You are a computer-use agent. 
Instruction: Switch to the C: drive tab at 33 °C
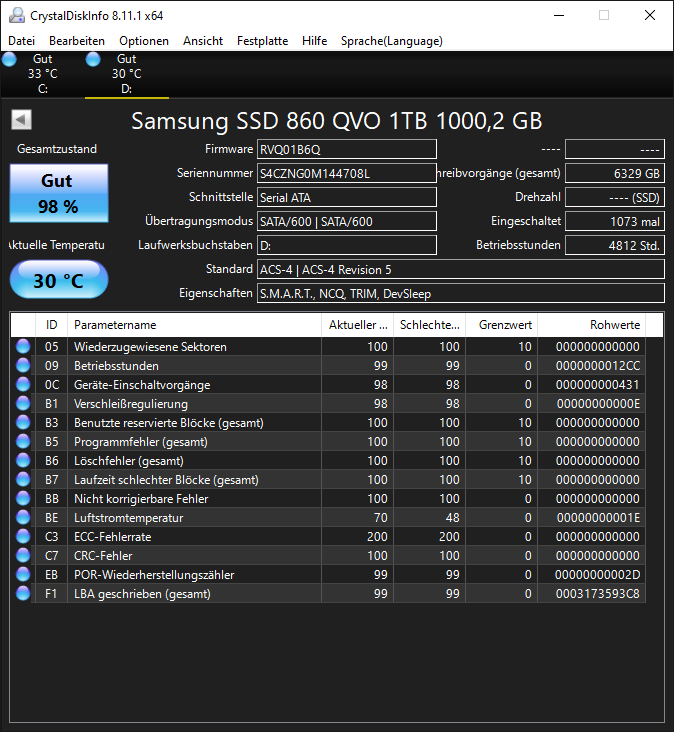click(42, 74)
